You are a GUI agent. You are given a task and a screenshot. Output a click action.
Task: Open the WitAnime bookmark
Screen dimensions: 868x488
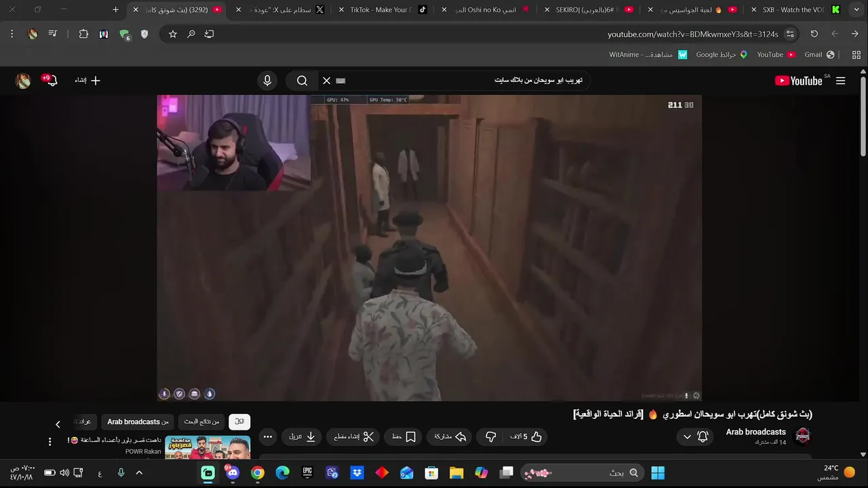[x=648, y=54]
